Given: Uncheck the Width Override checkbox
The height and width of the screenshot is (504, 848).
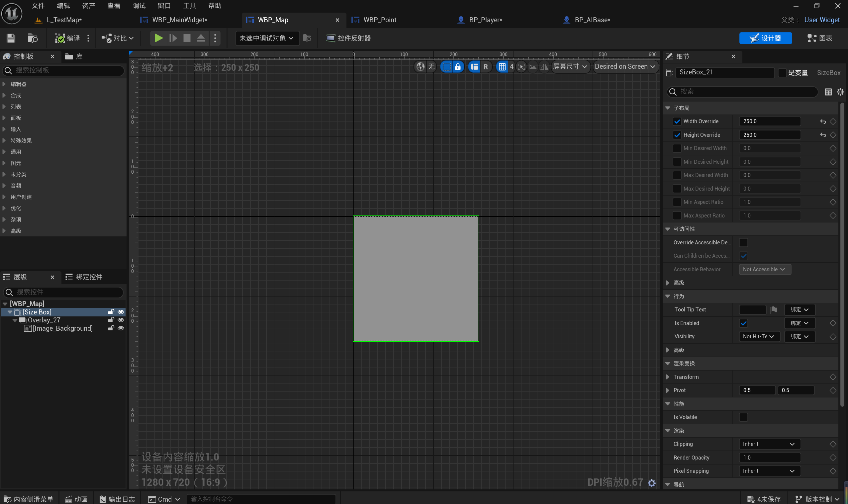Looking at the screenshot, I should (677, 121).
